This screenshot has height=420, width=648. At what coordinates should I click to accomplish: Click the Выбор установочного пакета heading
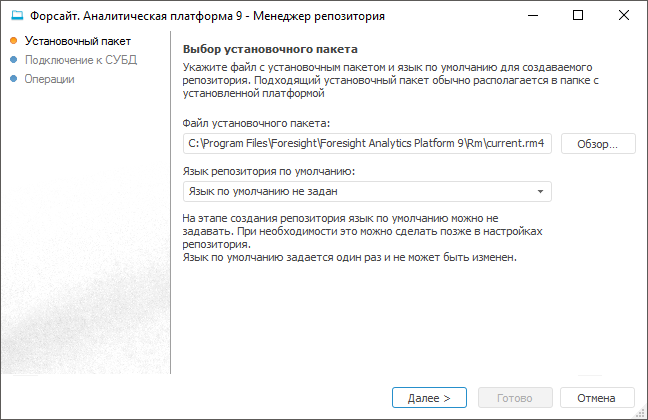point(270,48)
